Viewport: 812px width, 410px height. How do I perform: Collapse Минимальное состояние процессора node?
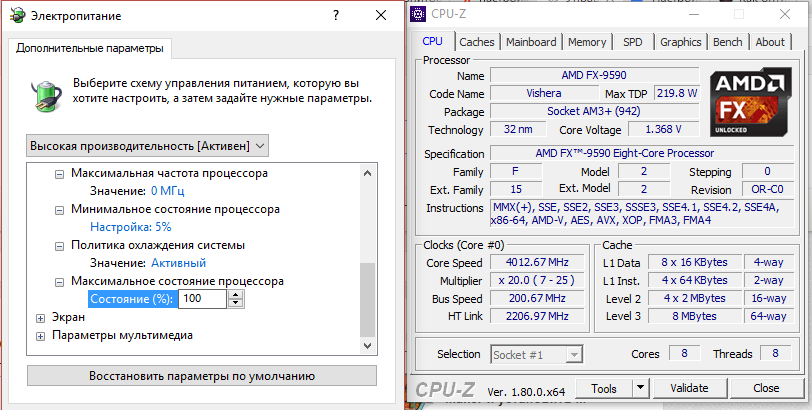[59, 210]
